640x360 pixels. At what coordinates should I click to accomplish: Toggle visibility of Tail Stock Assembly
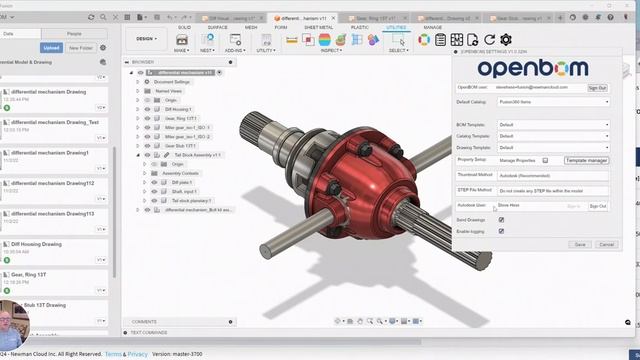tap(147, 155)
